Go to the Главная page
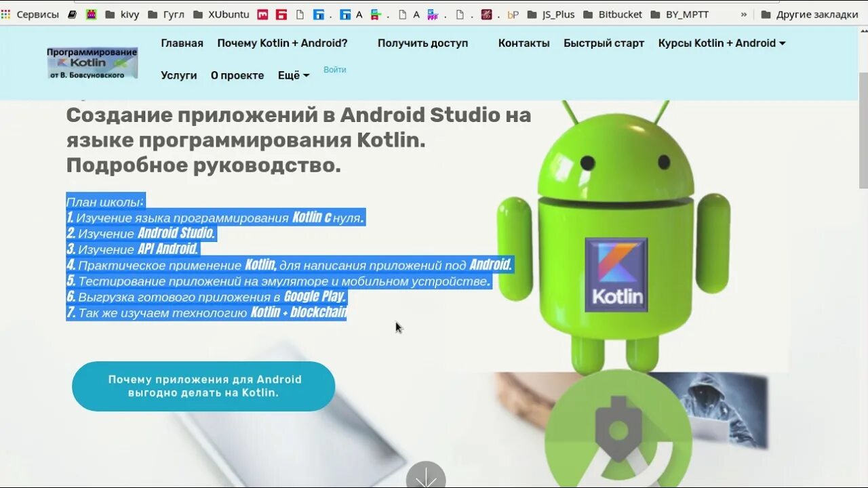 tap(182, 43)
